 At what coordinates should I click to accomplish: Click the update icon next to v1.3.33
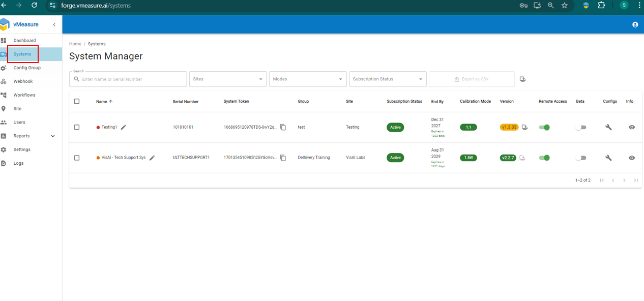[x=525, y=127]
